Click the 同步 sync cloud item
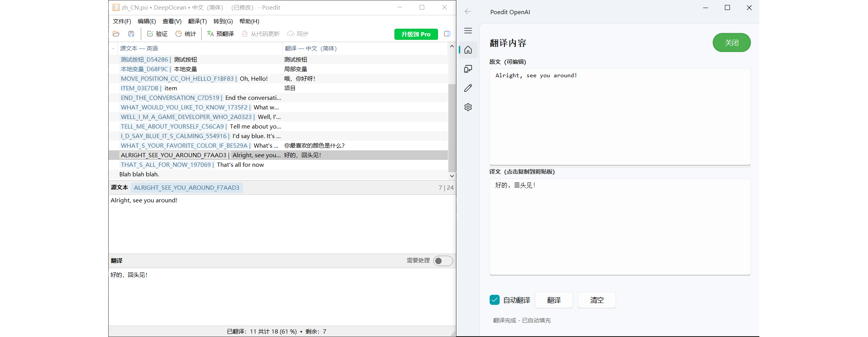The image size is (868, 337). coord(298,34)
